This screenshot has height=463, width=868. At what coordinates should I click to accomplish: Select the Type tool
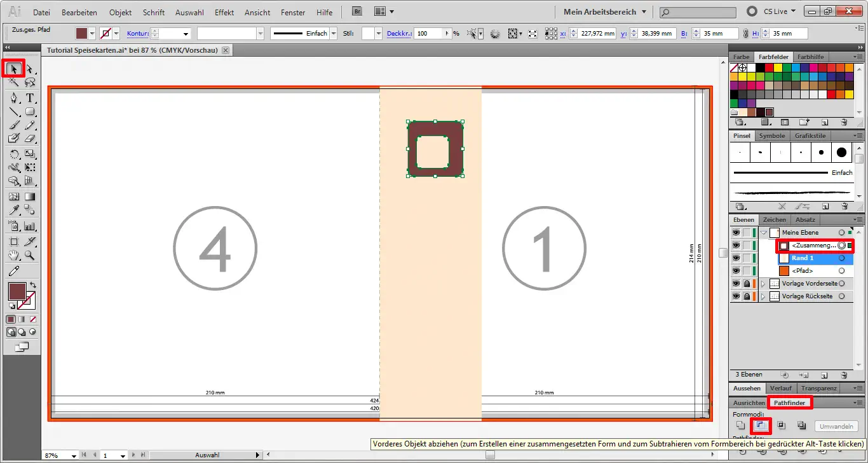click(x=29, y=98)
